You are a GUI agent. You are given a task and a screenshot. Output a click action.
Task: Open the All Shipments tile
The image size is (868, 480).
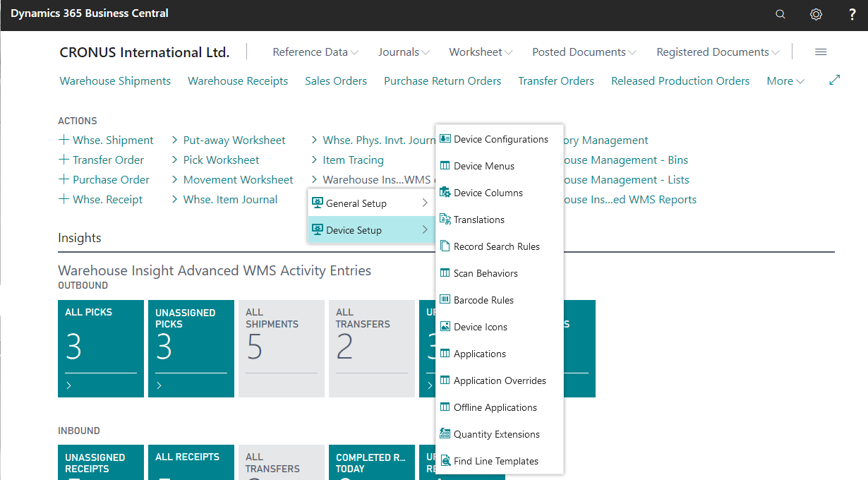(x=282, y=349)
